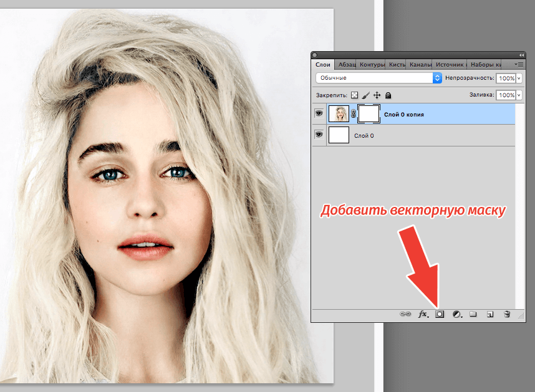Click the Create new layer icon

[490, 315]
